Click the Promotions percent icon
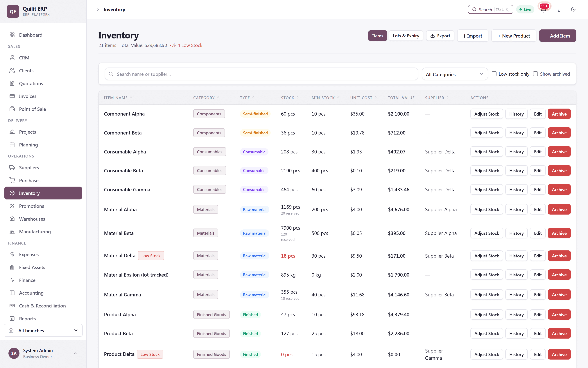The image size is (588, 368). click(12, 206)
